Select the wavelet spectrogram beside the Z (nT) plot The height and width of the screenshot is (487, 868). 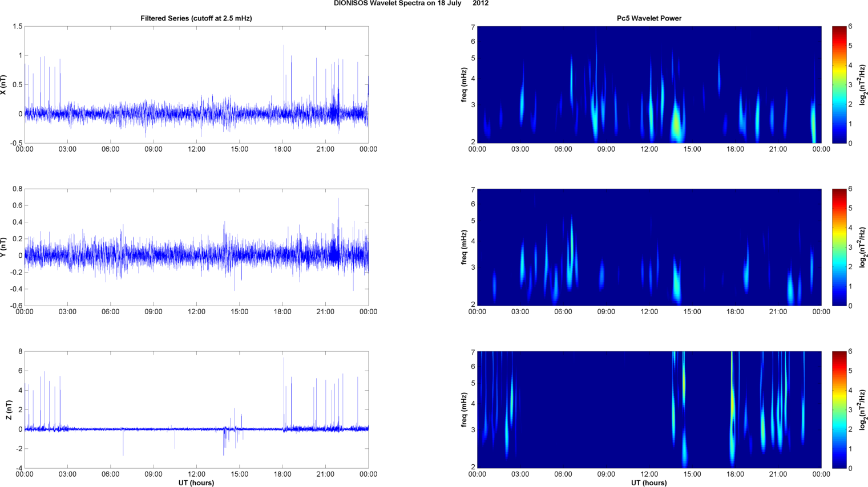(x=649, y=409)
